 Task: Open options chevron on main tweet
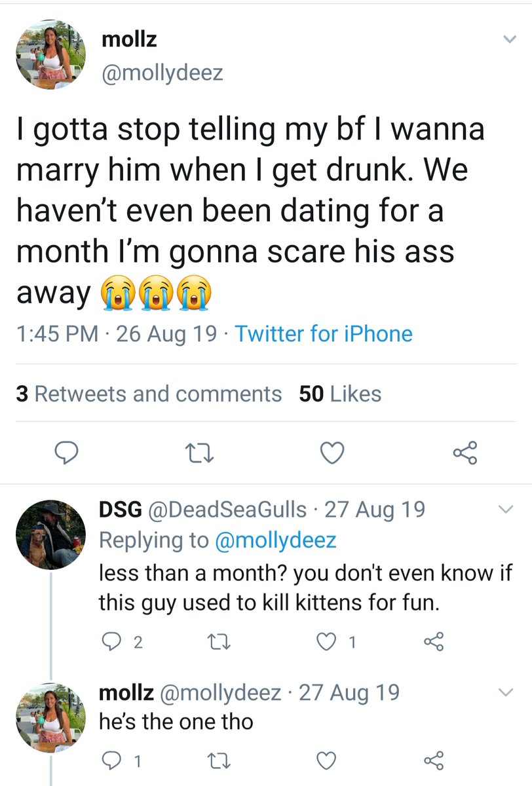click(508, 41)
